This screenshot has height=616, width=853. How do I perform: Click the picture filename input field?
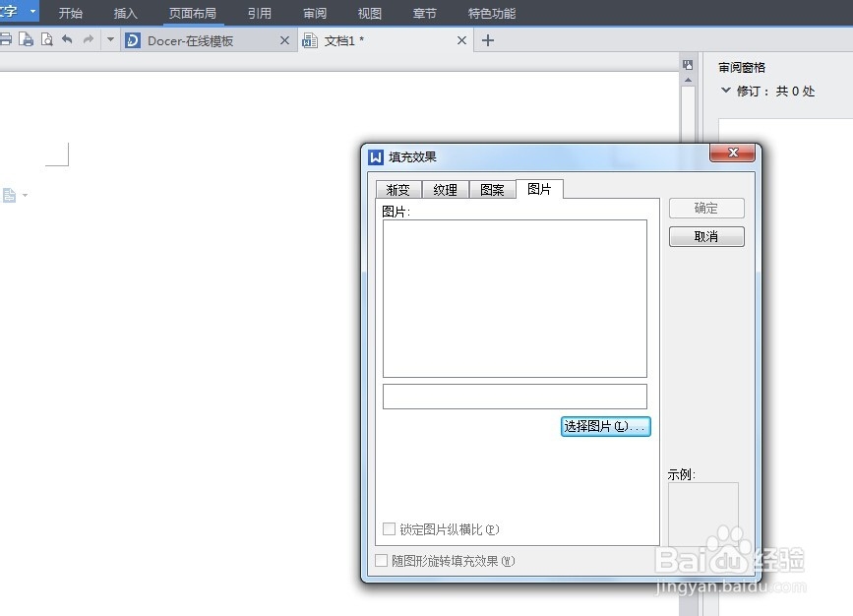(x=514, y=396)
